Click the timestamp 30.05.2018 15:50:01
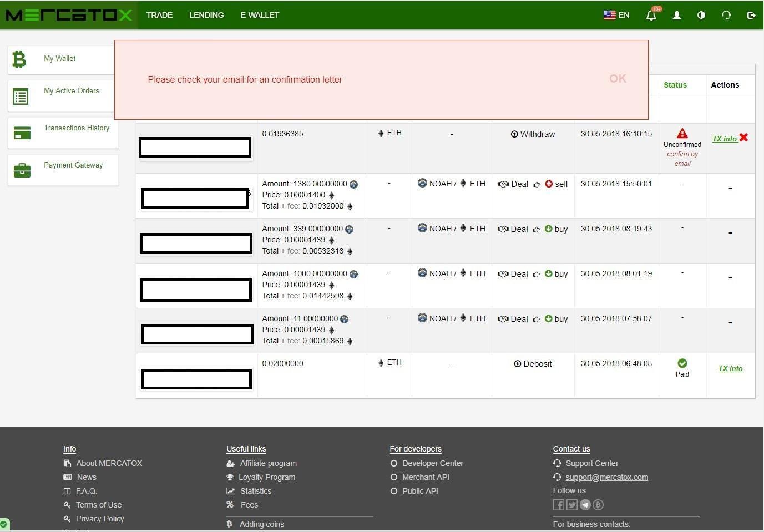Image resolution: width=764 pixels, height=532 pixels. (x=616, y=184)
